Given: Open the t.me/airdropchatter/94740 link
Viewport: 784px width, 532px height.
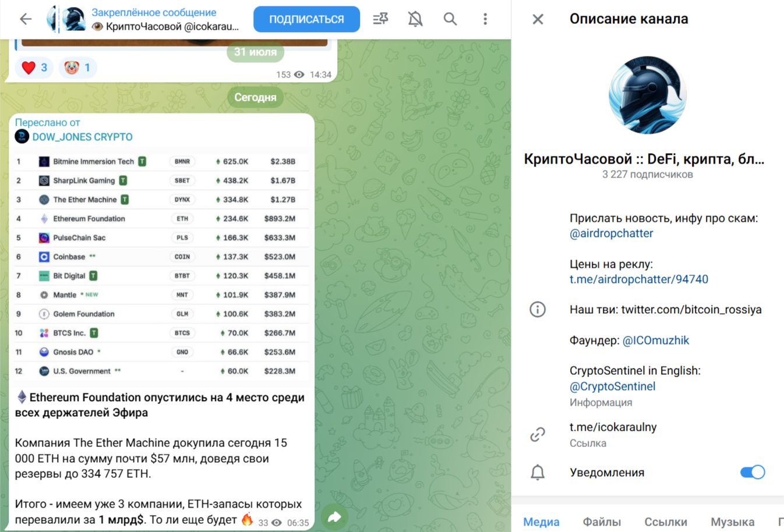Looking at the screenshot, I should click(x=639, y=279).
